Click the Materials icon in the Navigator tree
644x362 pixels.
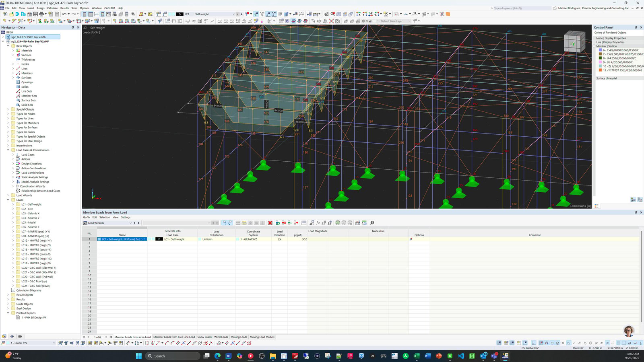click(19, 51)
